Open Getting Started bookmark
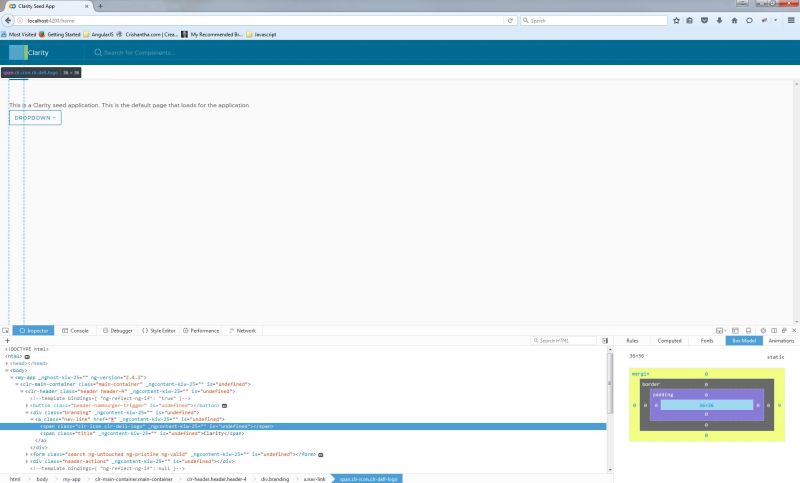The width and height of the screenshot is (800, 483). [60, 35]
